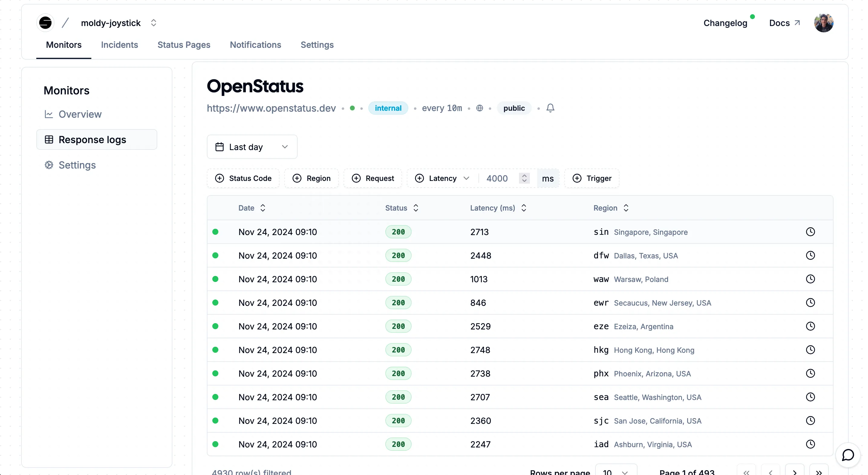868x475 pixels.
Task: Open the chat bubble in the bottom-right corner
Action: point(847,455)
